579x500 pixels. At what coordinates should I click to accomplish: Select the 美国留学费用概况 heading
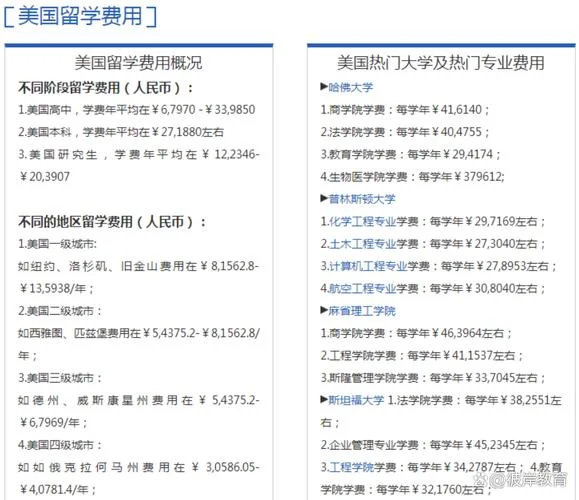[138, 63]
